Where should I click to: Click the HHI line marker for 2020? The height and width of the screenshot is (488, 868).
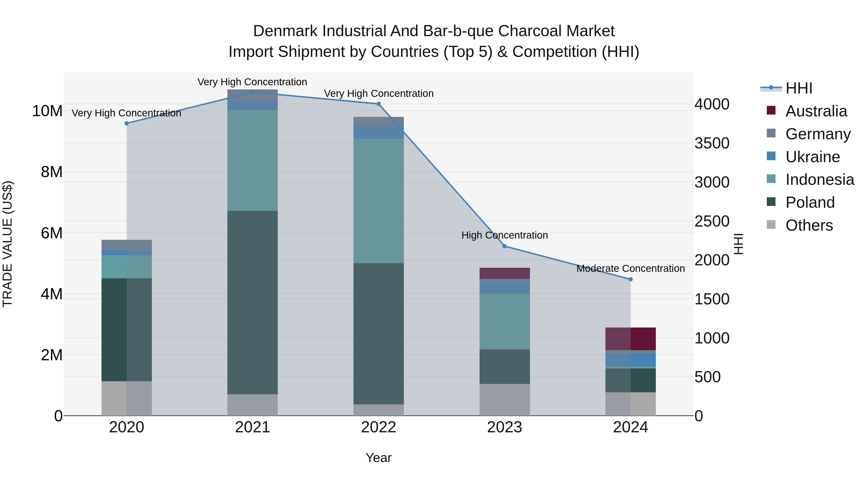pyautogui.click(x=127, y=124)
